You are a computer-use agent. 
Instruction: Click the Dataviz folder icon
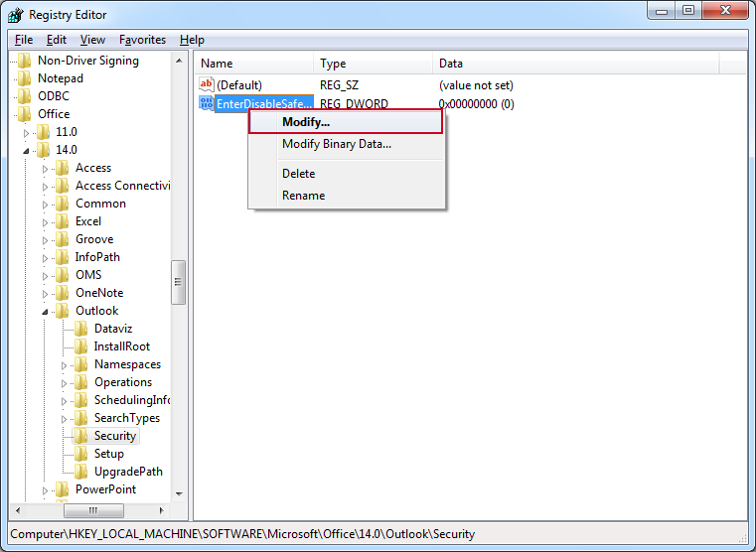point(81,329)
